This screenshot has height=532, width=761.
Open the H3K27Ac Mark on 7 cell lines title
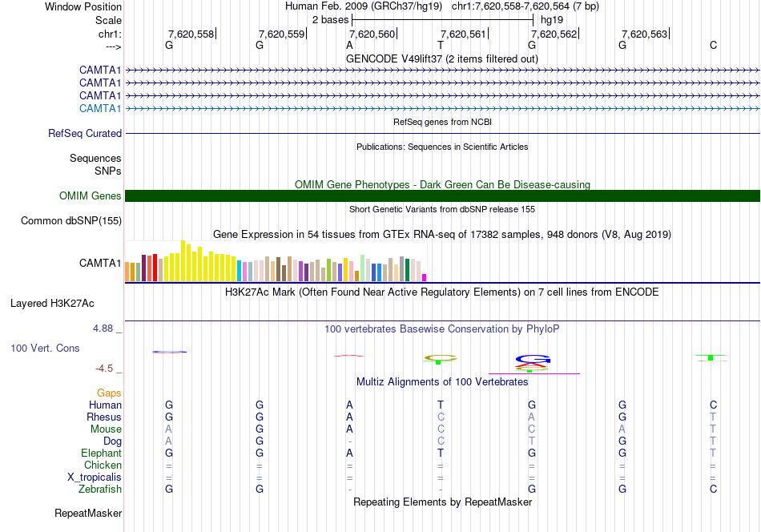(442, 292)
